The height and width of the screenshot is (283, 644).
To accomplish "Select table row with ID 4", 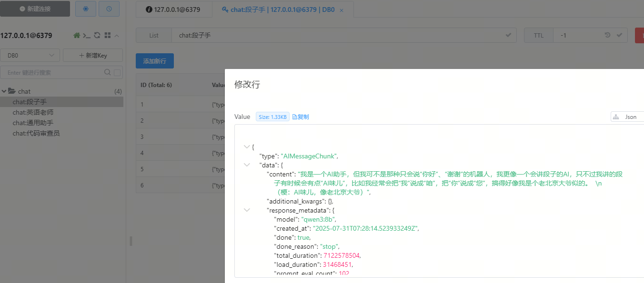I will pos(180,153).
